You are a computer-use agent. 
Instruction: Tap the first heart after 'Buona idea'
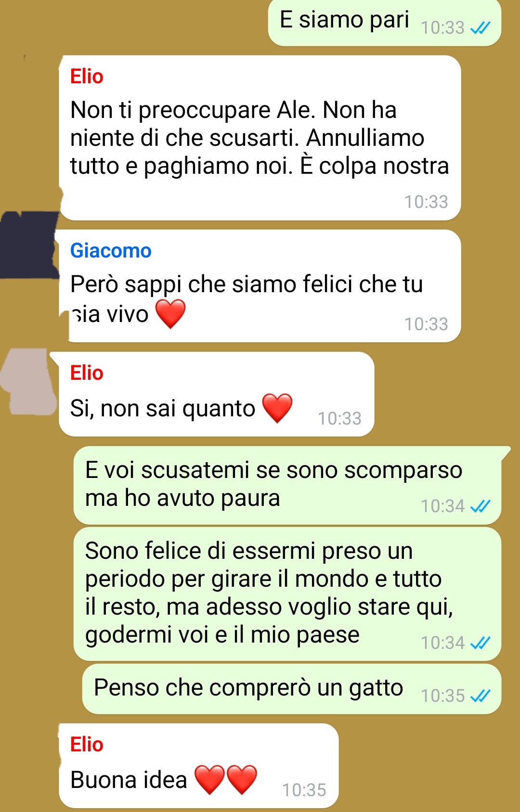(209, 780)
